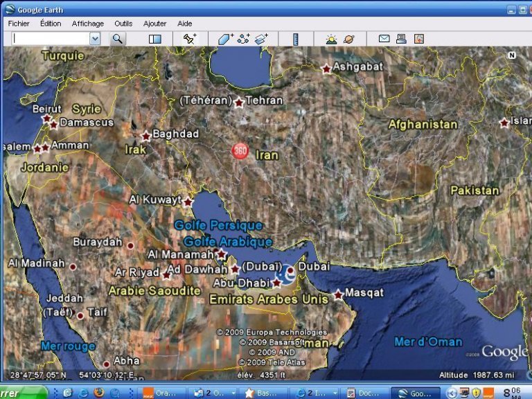Click the élév. 4351 ft readout

(x=261, y=375)
